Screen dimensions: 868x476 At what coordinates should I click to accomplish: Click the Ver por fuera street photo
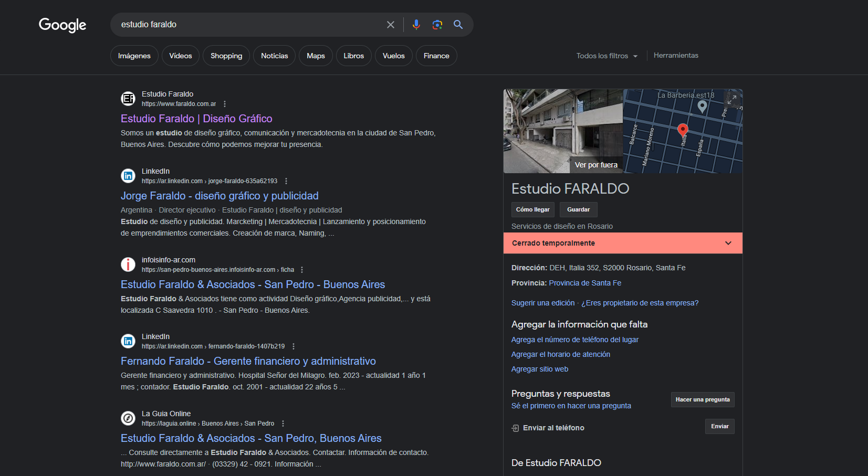point(563,131)
